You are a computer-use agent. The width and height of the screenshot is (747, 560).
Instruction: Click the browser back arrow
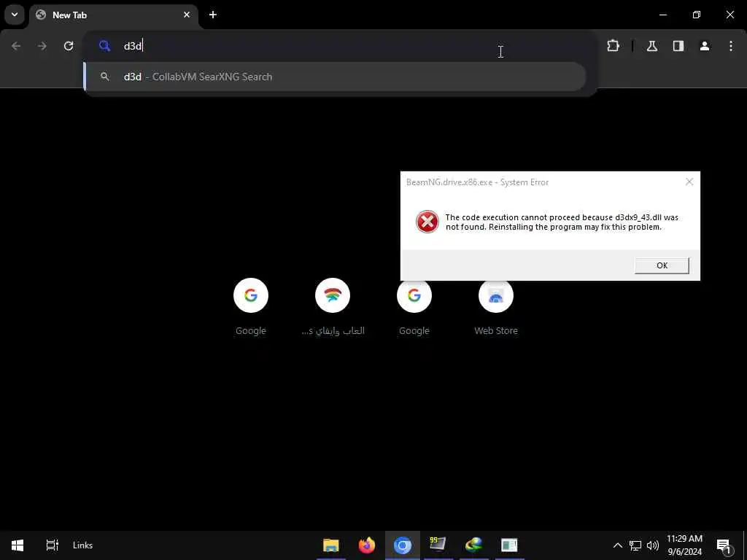[16, 46]
